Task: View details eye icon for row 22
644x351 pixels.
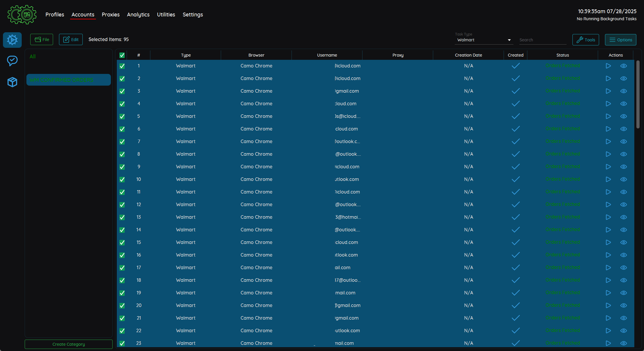Action: point(624,331)
